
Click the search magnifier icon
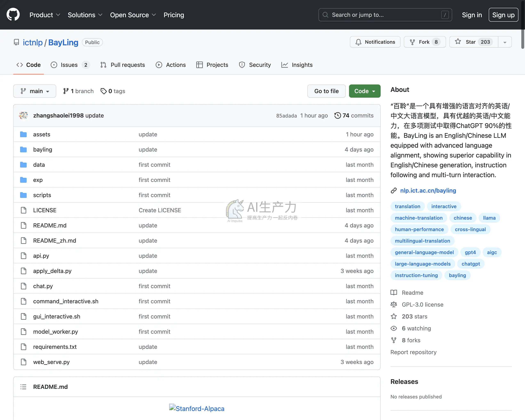[x=325, y=15]
